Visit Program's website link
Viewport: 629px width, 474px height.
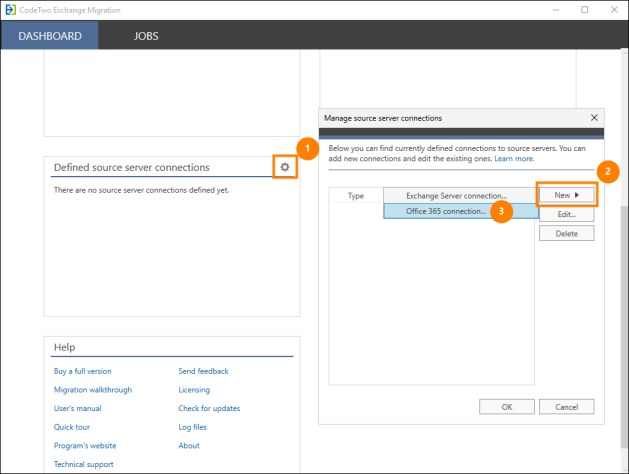click(85, 446)
